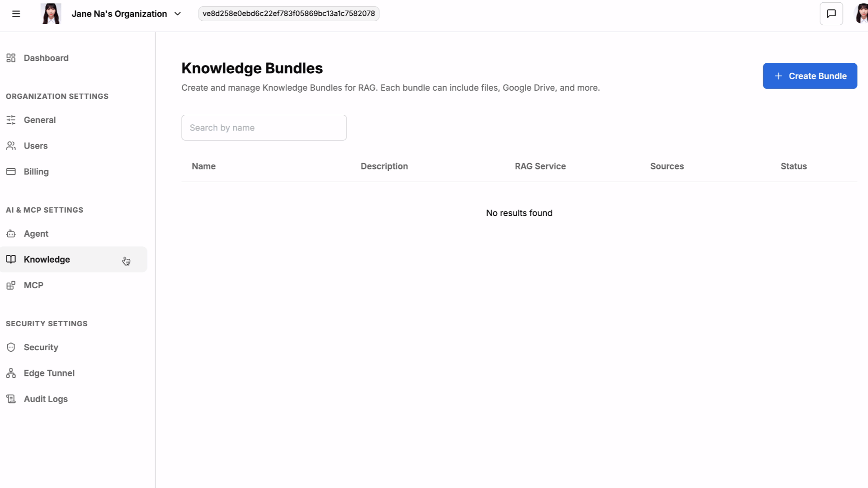868x488 pixels.
Task: Click the Edge Tunnel network icon
Action: point(11,373)
